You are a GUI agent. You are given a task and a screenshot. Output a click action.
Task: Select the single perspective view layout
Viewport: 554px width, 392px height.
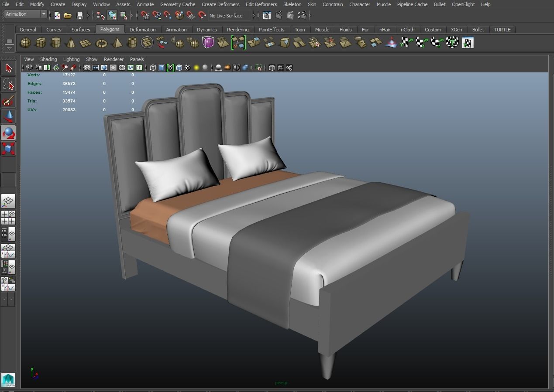[x=8, y=201]
